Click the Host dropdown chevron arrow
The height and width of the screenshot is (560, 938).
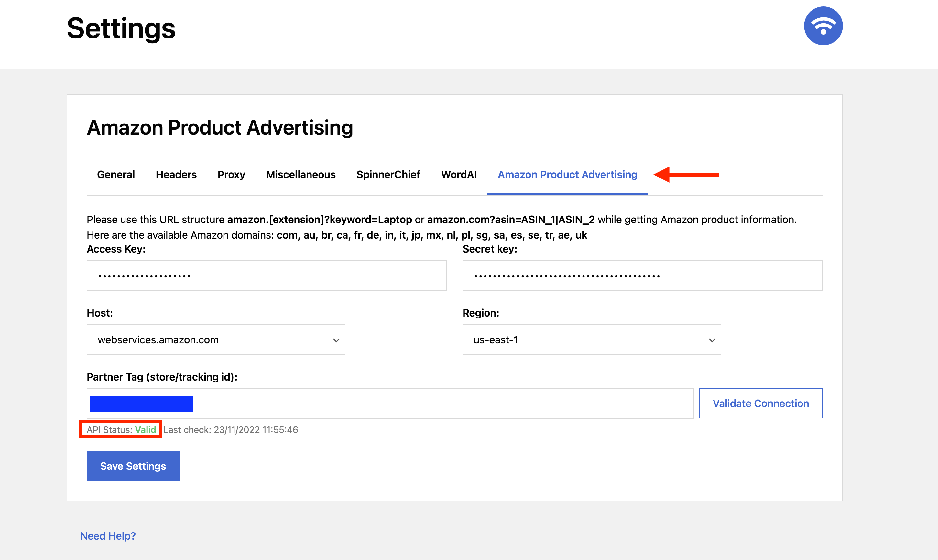click(336, 340)
